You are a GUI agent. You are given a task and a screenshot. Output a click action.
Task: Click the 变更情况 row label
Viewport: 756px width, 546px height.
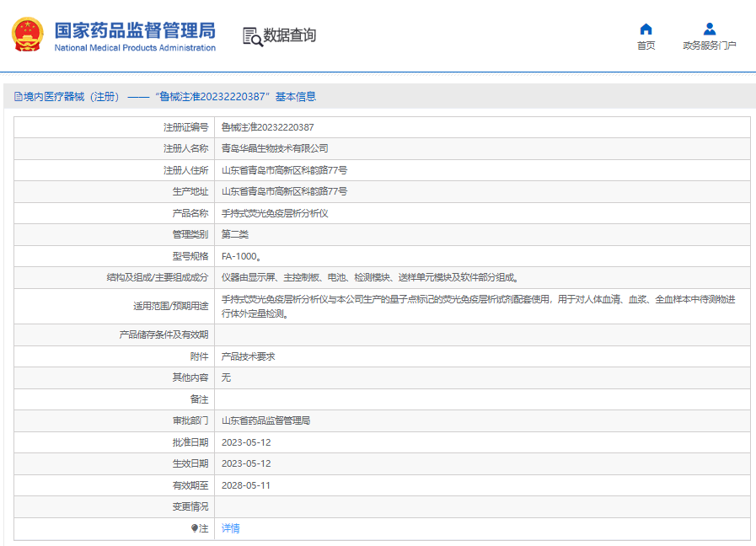click(x=190, y=506)
